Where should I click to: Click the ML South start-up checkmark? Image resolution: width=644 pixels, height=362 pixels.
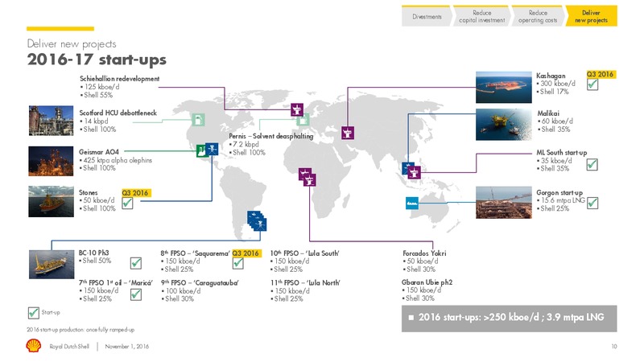592,165
